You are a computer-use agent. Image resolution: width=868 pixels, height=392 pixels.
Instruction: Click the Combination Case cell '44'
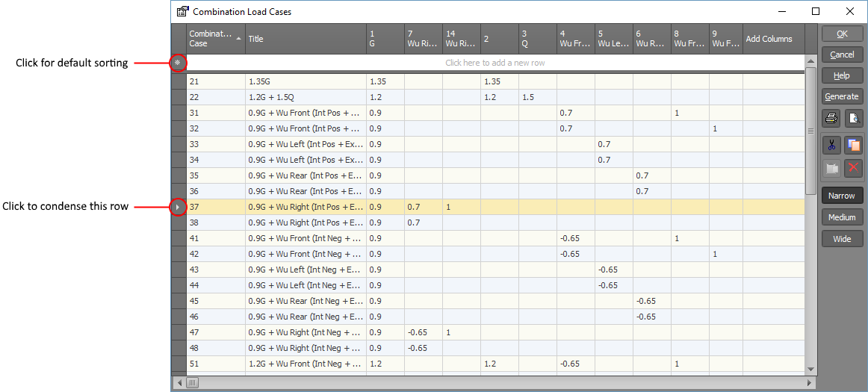pyautogui.click(x=215, y=286)
